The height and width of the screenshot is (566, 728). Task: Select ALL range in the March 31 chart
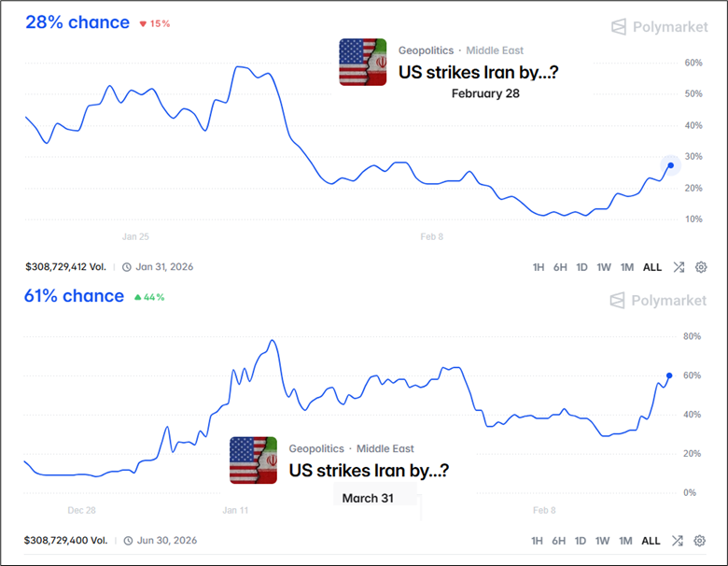click(651, 541)
